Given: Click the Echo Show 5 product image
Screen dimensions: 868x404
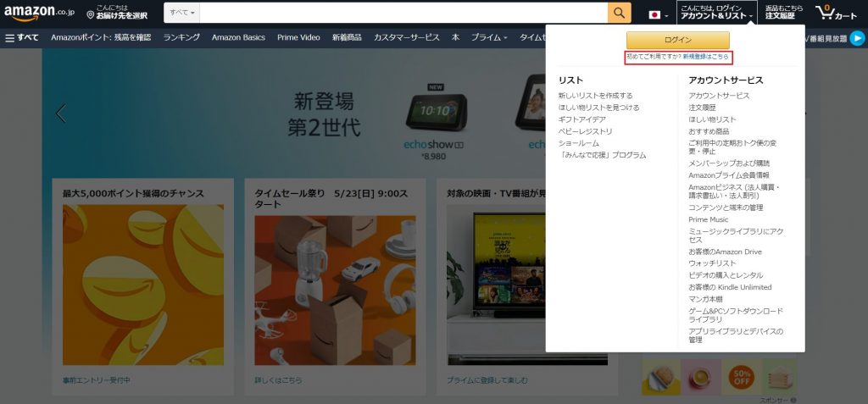Looking at the screenshot, I should coord(436,109).
